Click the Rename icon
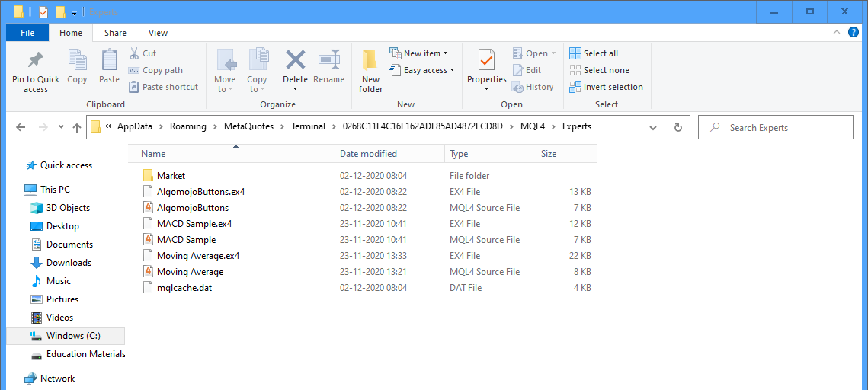This screenshot has height=390, width=868. (328, 59)
